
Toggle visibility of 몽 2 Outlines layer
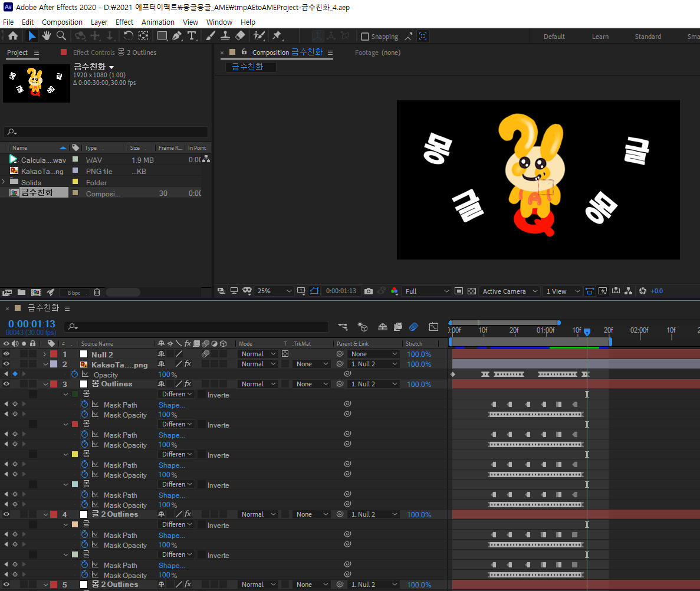pos(6,585)
